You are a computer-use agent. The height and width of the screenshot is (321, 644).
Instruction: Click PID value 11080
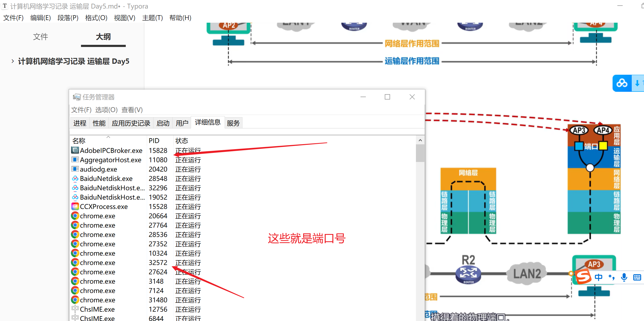pos(158,160)
